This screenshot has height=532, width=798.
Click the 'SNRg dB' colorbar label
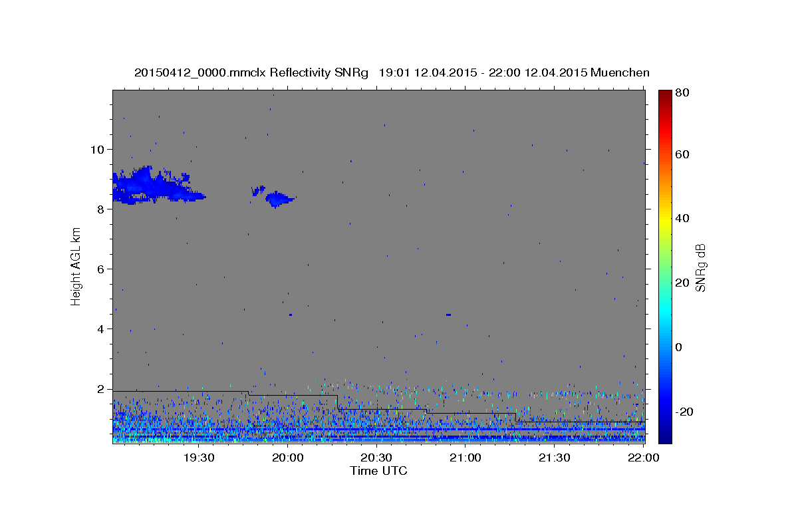pos(700,267)
